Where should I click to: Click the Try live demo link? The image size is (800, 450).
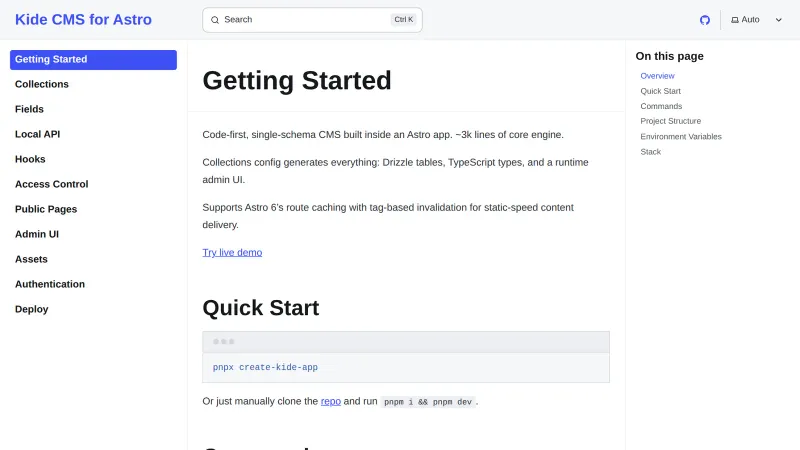232,253
